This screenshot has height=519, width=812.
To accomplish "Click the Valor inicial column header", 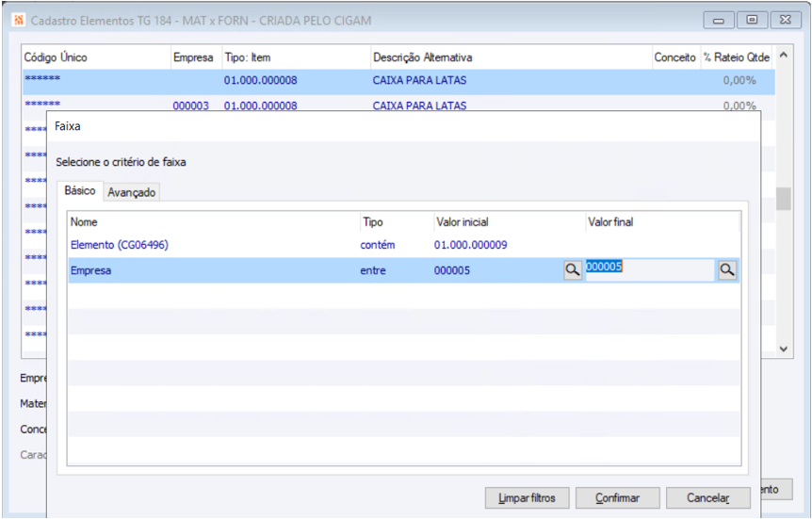I will pyautogui.click(x=510, y=221).
